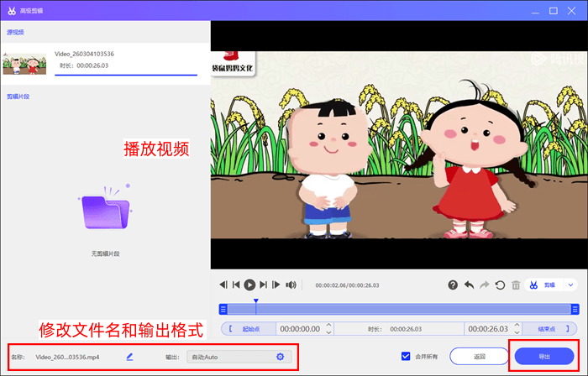Screen dimensions: 588x376
Task: Set start point with 起始点 button
Action: point(249,329)
